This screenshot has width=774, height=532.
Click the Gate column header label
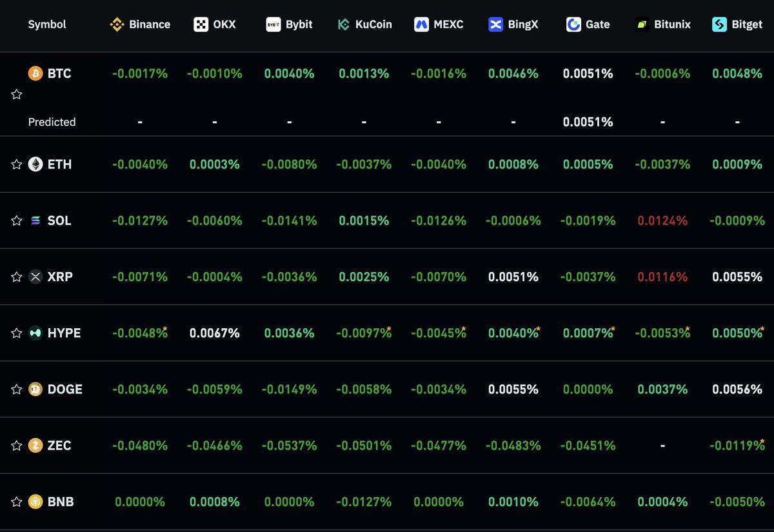click(598, 25)
